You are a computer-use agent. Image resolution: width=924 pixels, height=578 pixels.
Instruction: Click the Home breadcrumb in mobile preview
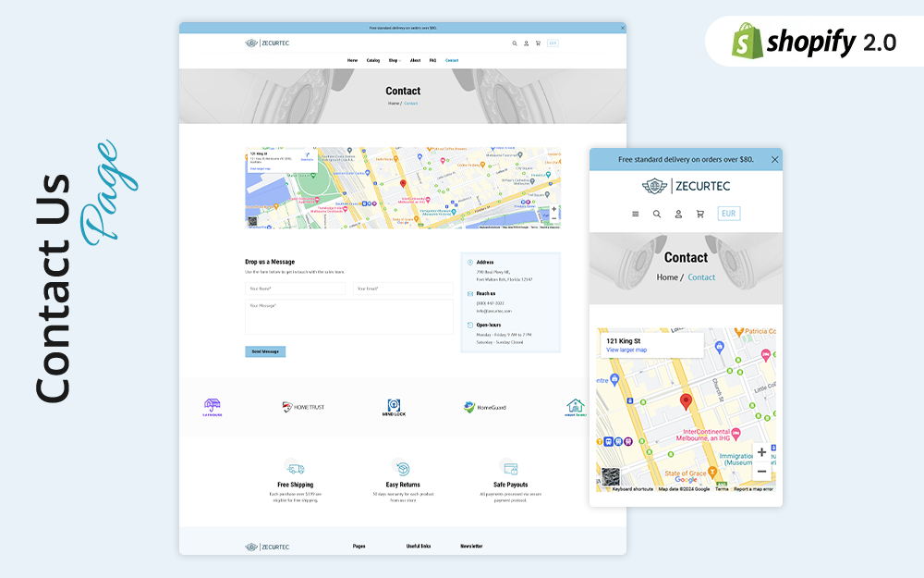(667, 277)
